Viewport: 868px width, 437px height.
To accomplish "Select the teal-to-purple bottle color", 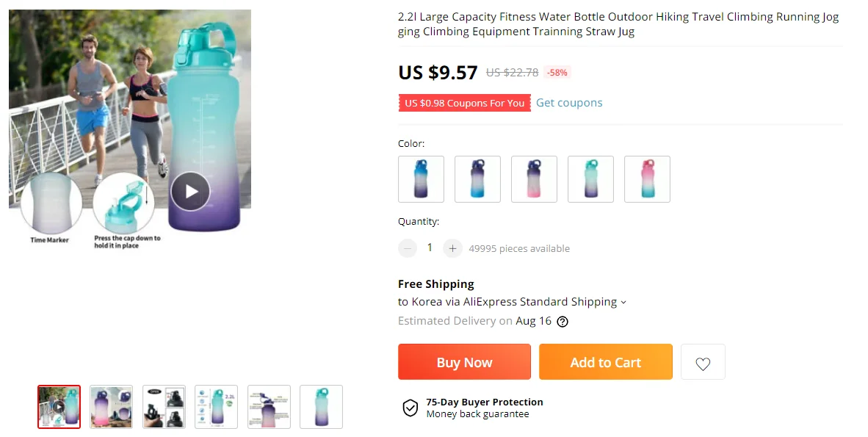I will pos(590,179).
